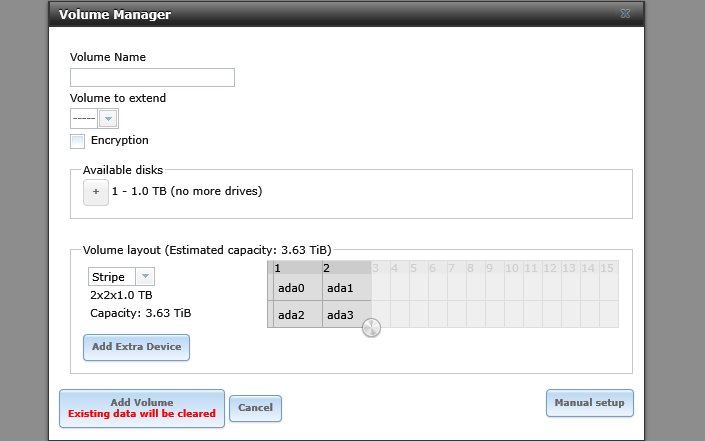Click the greyed column header 10
The image size is (705, 441).
[512, 268]
